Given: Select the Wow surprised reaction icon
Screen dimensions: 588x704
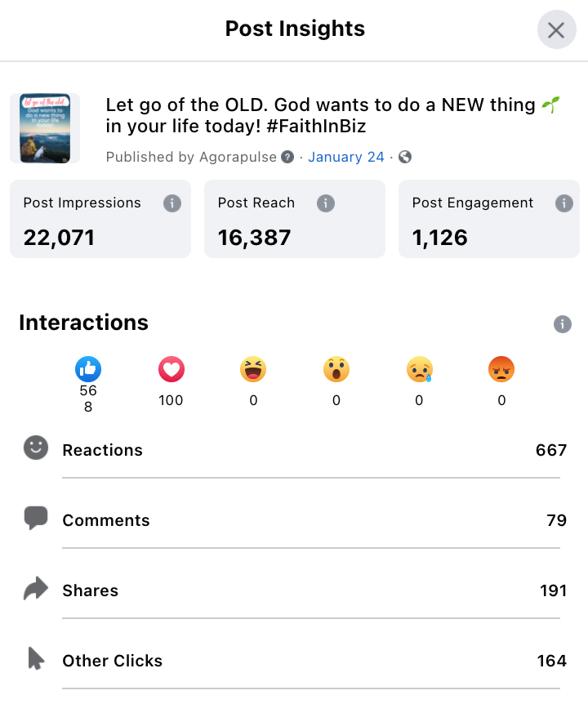Looking at the screenshot, I should [x=336, y=369].
